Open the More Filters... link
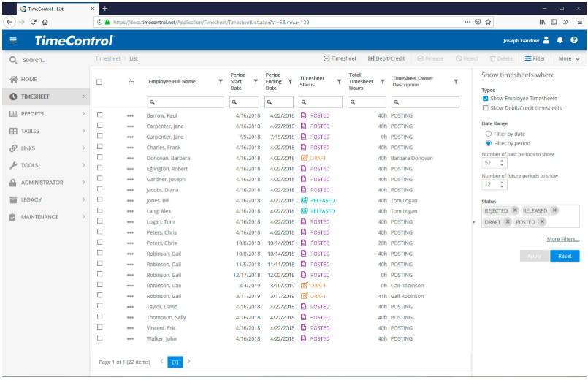The image size is (588, 380). (x=563, y=240)
